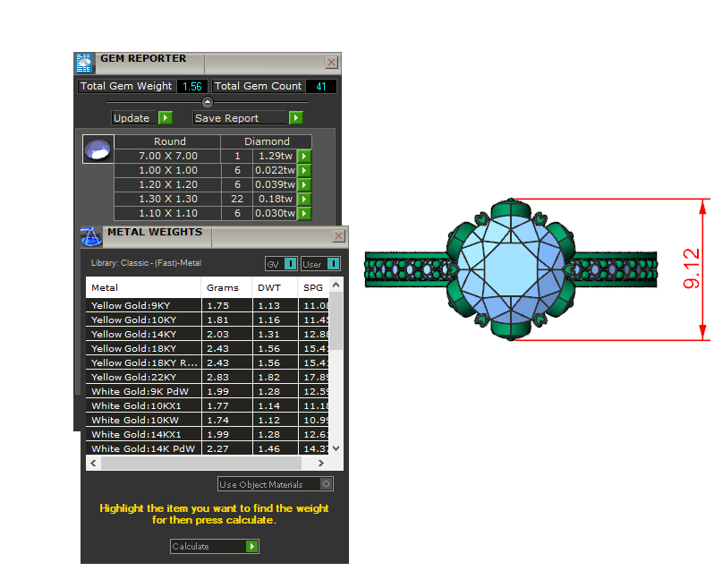Screen dimensions: 714x588
Task: Toggle the GV library switch
Action: tap(289, 264)
